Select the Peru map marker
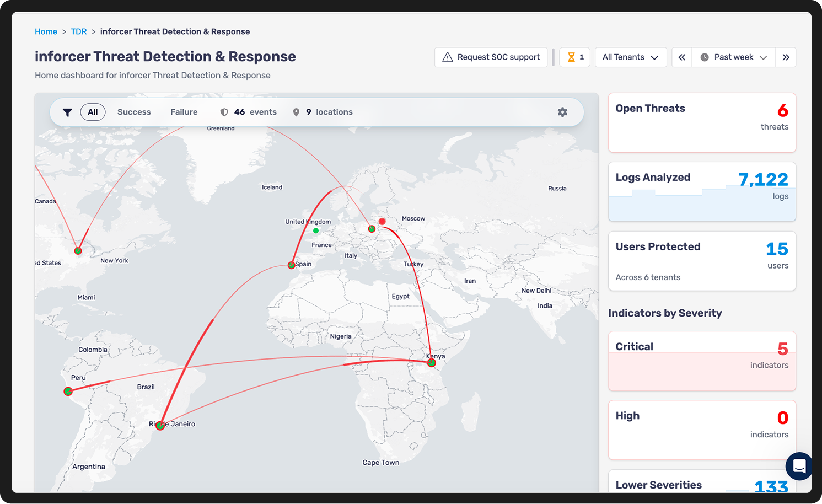The height and width of the screenshot is (504, 822). click(68, 392)
